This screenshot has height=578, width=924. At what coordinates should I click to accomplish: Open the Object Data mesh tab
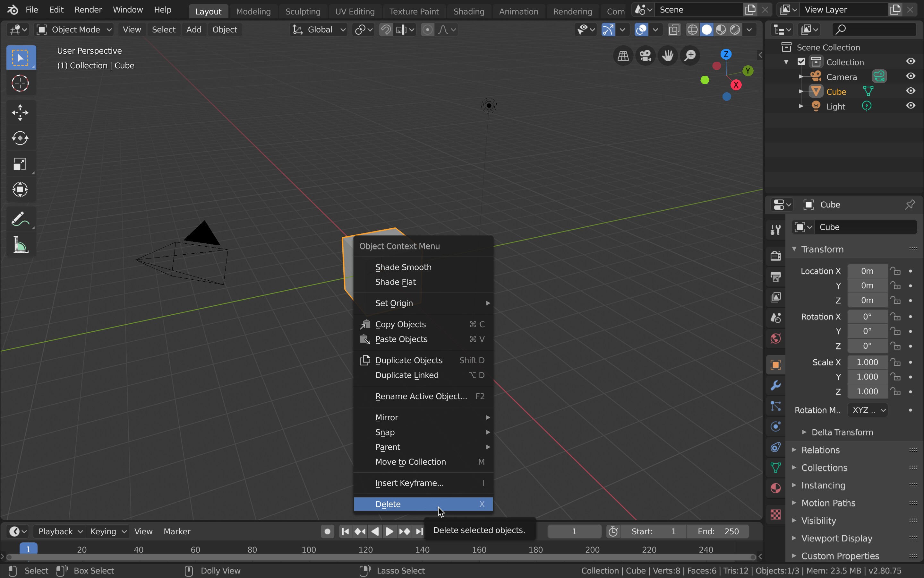775,468
